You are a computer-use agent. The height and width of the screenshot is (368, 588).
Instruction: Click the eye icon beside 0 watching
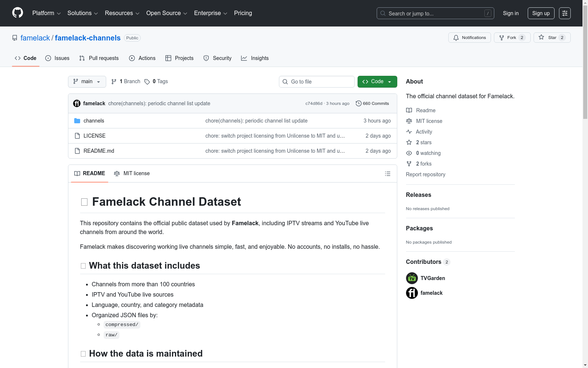pyautogui.click(x=409, y=153)
